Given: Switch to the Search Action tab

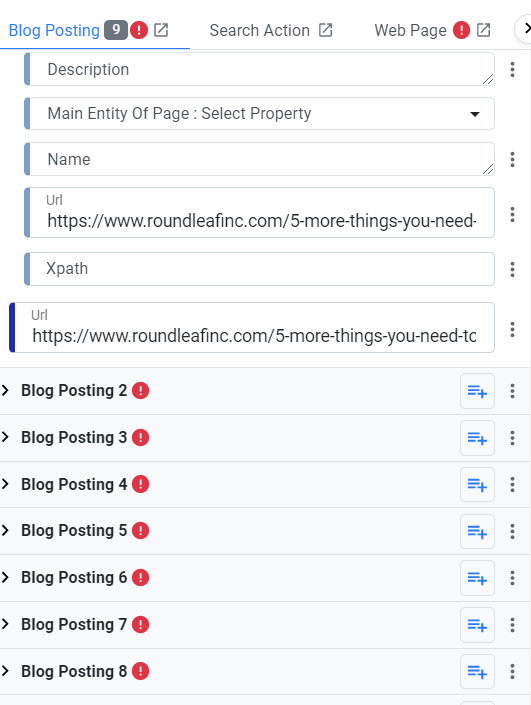Looking at the screenshot, I should [271, 31].
